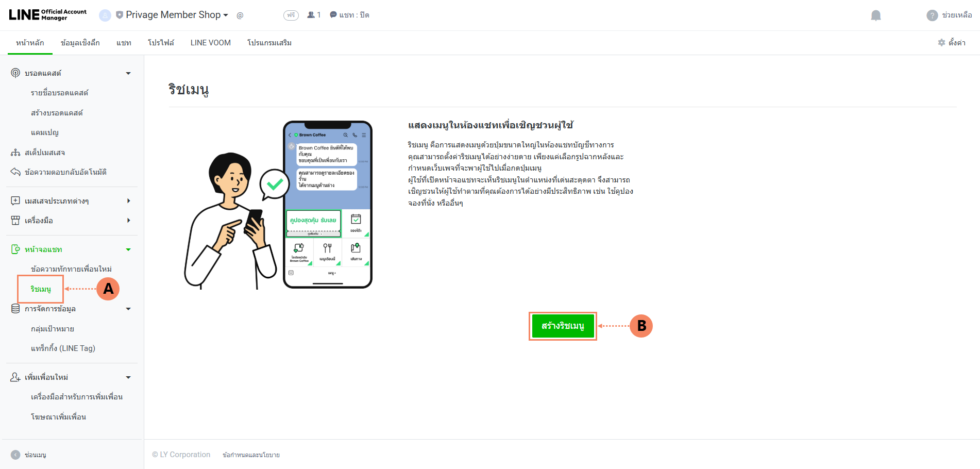Screen dimensions: 980x469
Task: Click the add friends person icon
Action: [x=15, y=377]
